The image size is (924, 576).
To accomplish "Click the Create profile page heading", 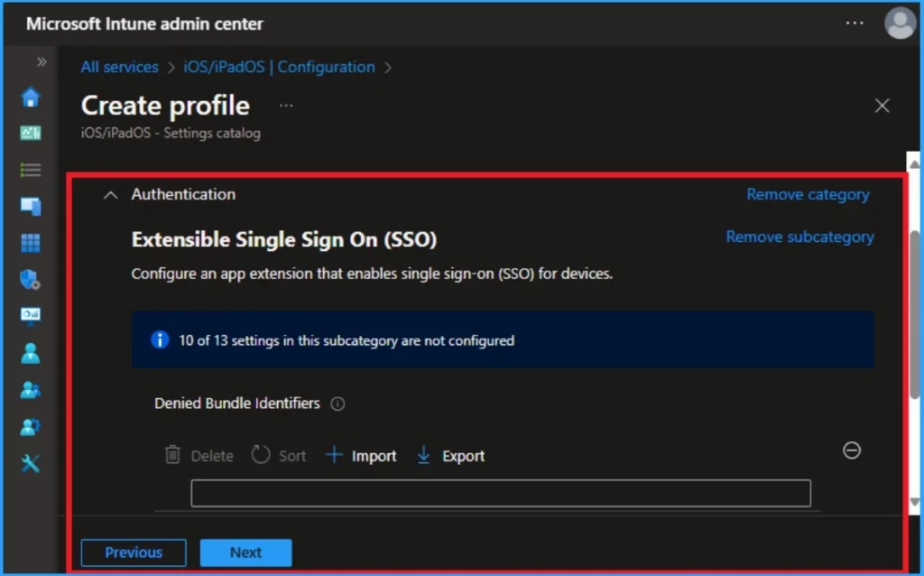I will [166, 106].
